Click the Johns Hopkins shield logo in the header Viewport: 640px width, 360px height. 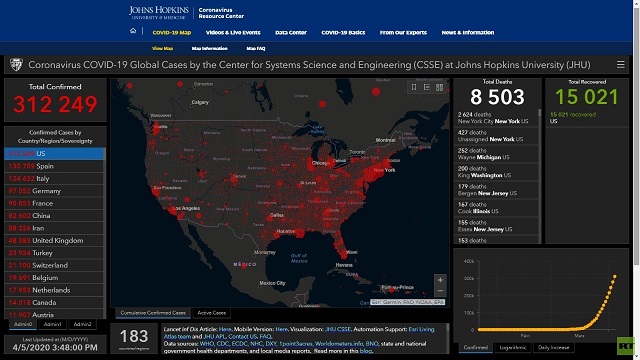(x=16, y=64)
